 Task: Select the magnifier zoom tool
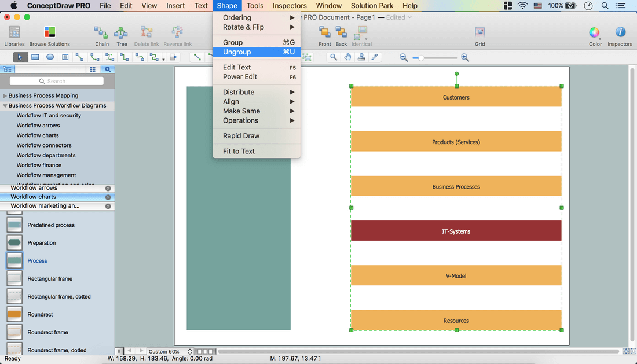click(x=334, y=57)
